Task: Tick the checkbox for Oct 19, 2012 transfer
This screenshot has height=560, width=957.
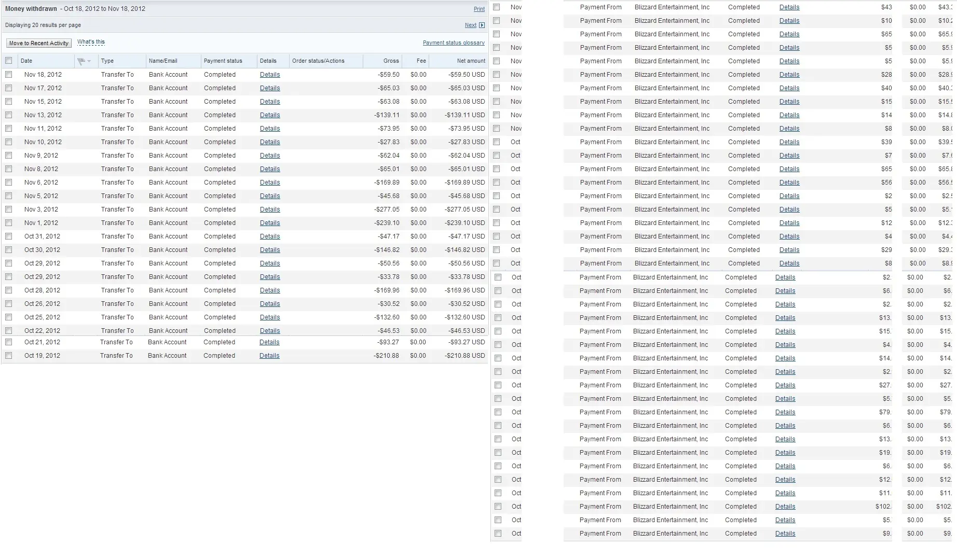Action: point(9,356)
